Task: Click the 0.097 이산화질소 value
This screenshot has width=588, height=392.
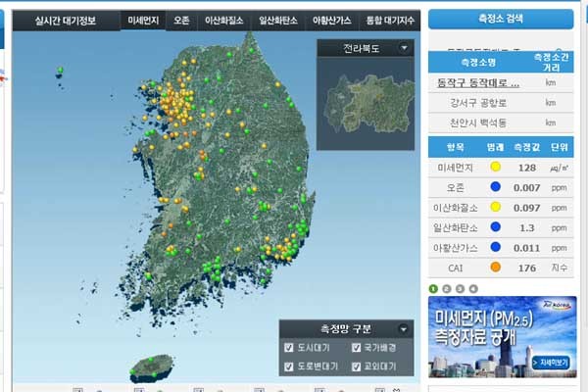Action: click(x=527, y=208)
